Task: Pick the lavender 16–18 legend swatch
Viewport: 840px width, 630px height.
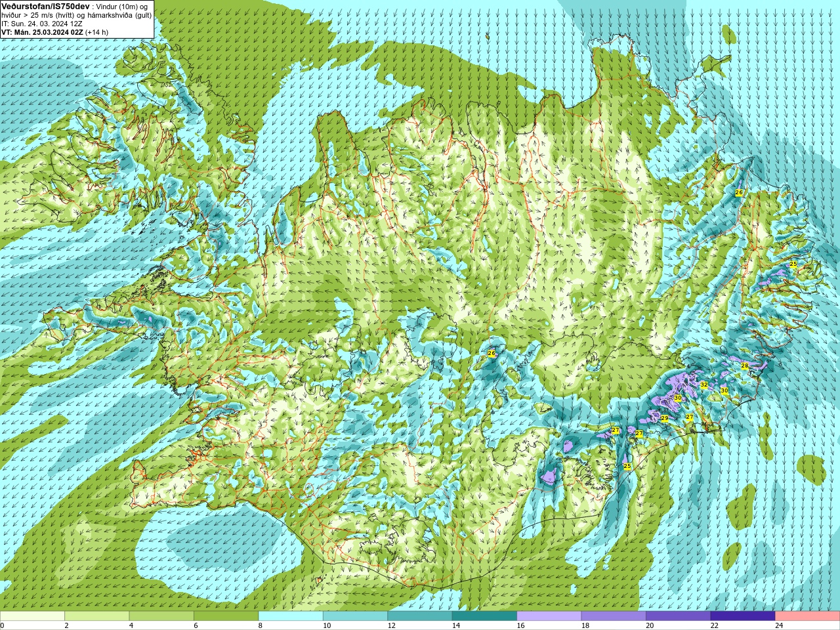Action: click(549, 616)
